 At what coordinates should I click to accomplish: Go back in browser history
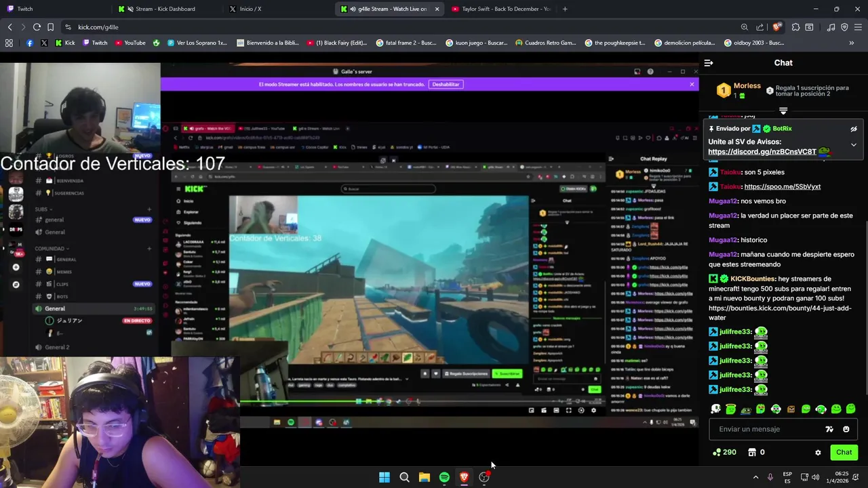pyautogui.click(x=9, y=27)
